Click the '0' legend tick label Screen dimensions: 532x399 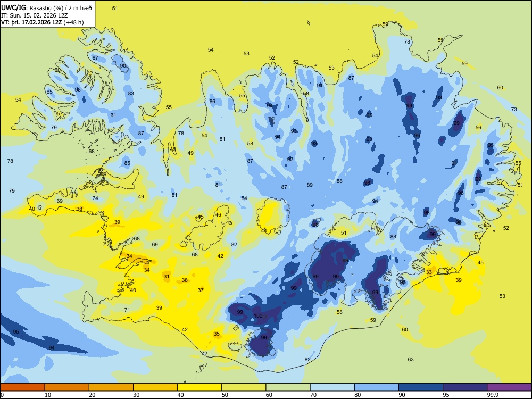[2, 395]
